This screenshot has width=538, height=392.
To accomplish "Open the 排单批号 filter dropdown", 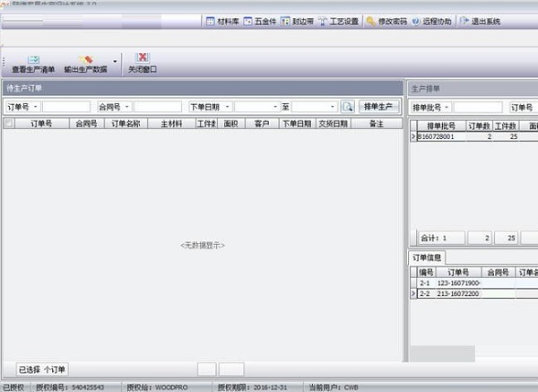I will click(447, 108).
